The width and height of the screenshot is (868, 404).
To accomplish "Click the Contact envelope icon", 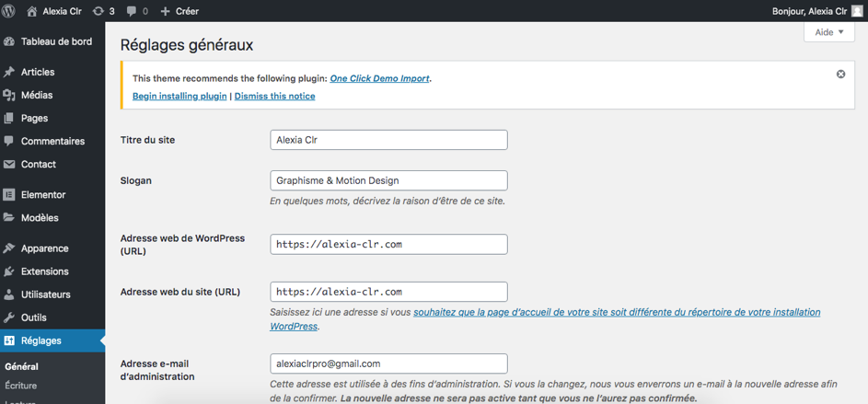I will coord(9,165).
